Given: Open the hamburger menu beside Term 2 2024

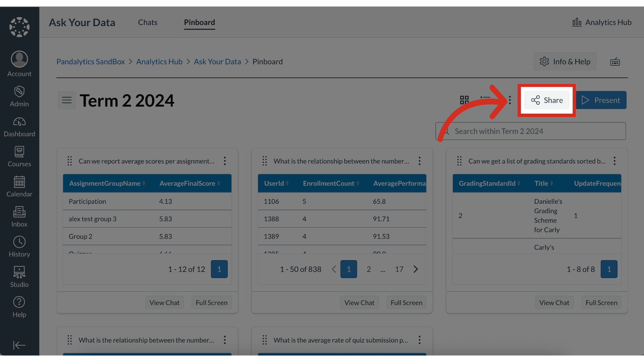Looking at the screenshot, I should point(66,100).
